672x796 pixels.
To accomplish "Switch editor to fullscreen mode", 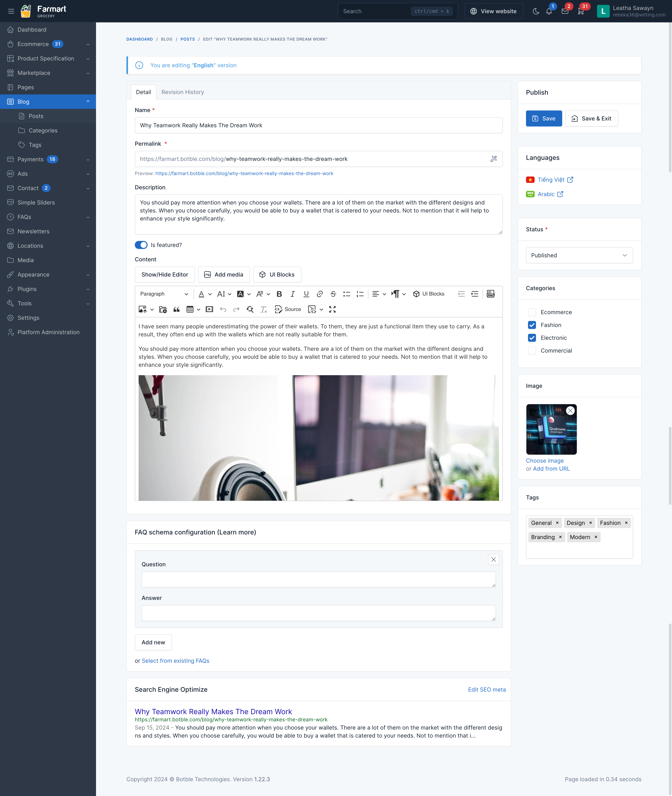I will 332,309.
